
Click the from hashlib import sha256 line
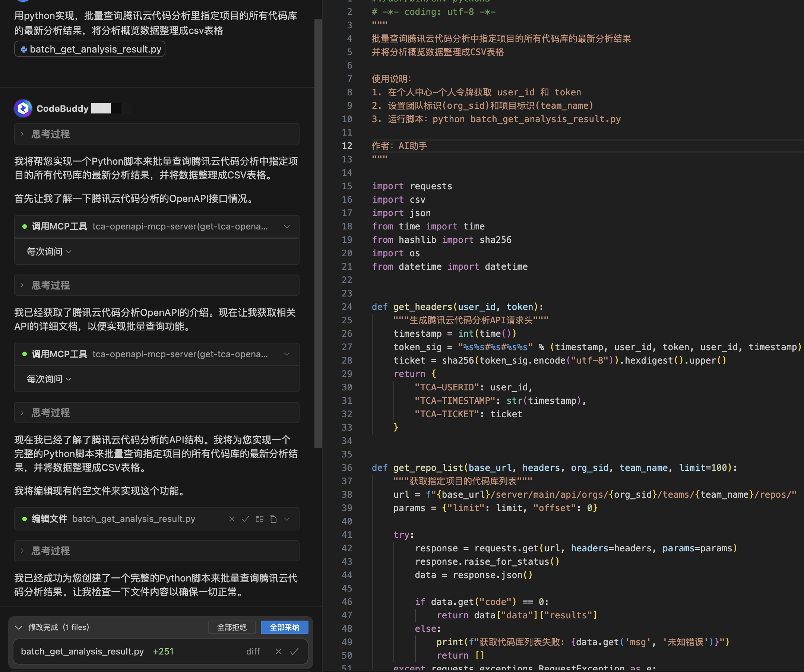tap(441, 240)
